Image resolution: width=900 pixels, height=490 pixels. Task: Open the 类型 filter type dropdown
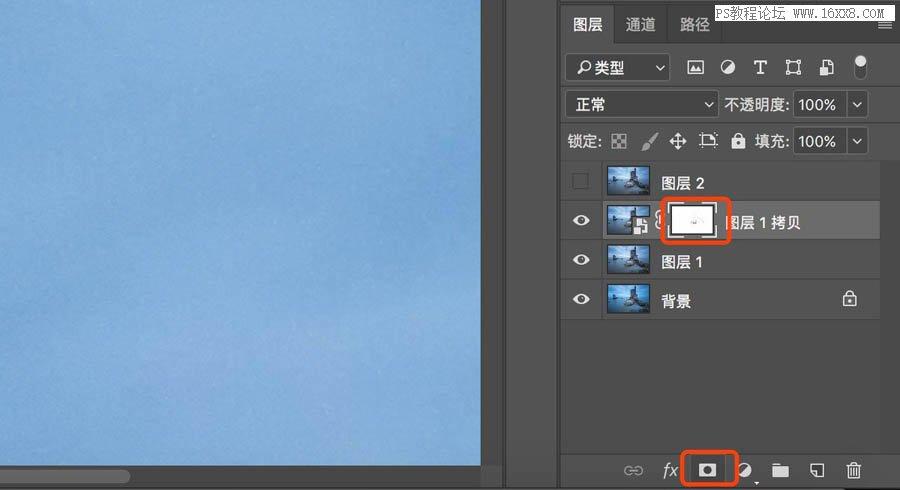617,68
